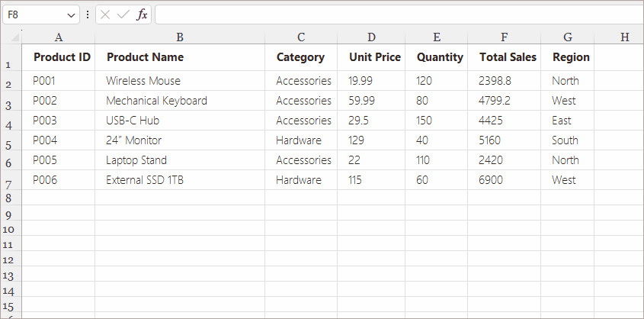Select quantity cell 150
644x319 pixels.
point(437,120)
